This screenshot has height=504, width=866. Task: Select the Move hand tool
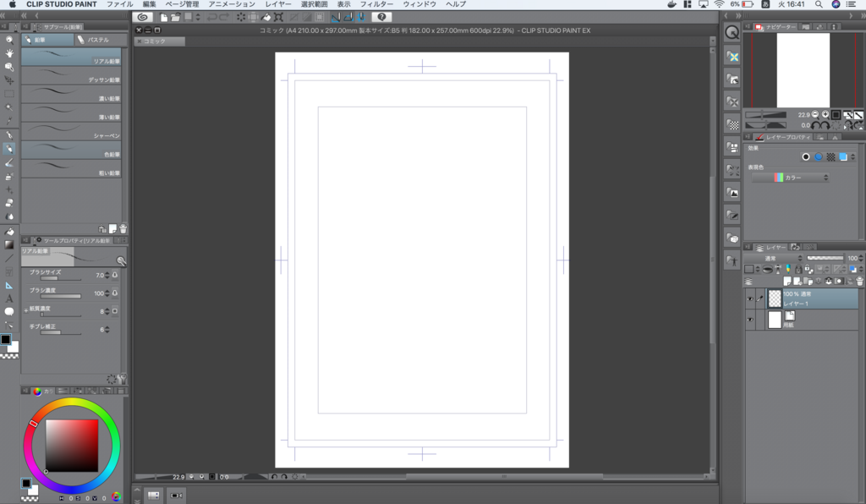click(8, 53)
